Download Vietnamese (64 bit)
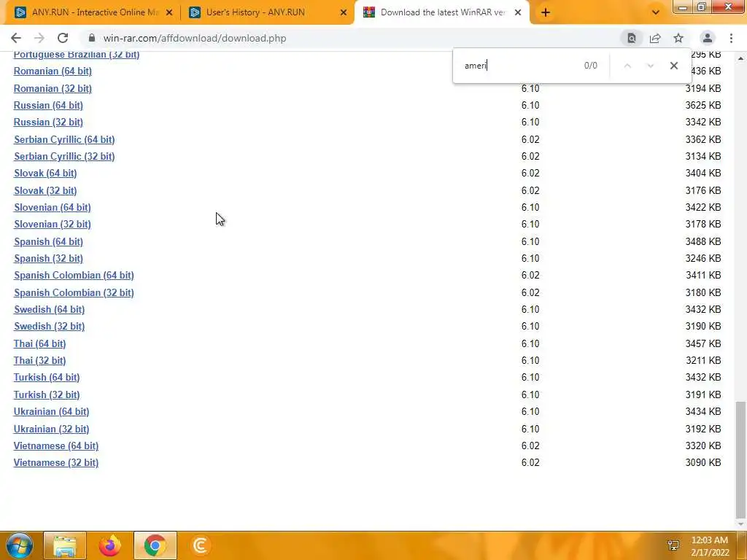 [55, 446]
